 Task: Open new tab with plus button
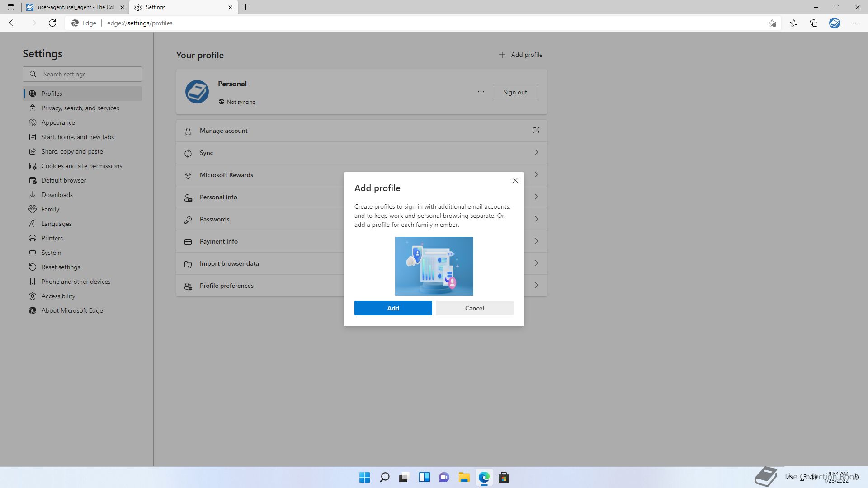coord(246,7)
